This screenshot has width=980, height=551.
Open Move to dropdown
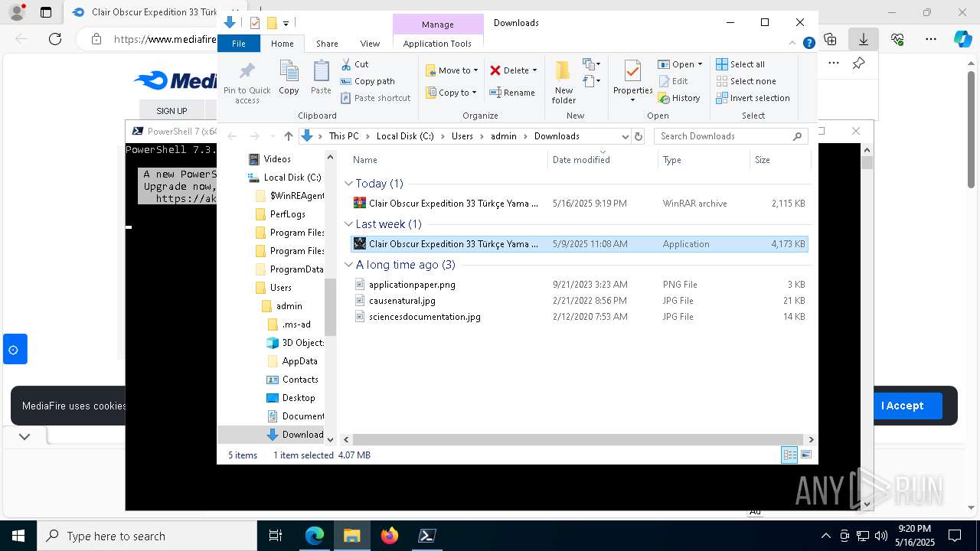tap(452, 70)
